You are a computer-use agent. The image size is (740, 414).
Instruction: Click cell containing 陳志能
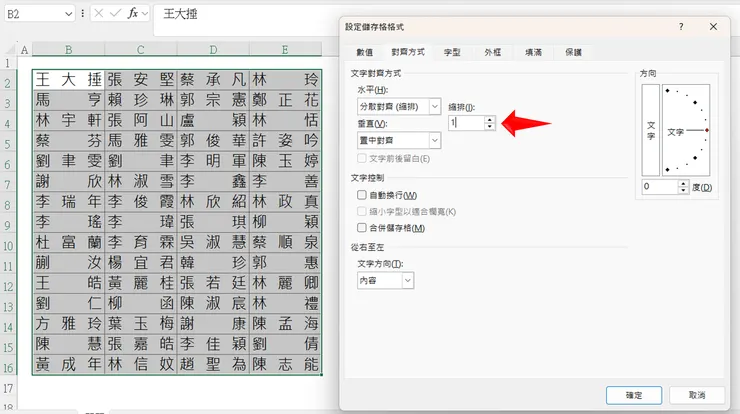(285, 364)
